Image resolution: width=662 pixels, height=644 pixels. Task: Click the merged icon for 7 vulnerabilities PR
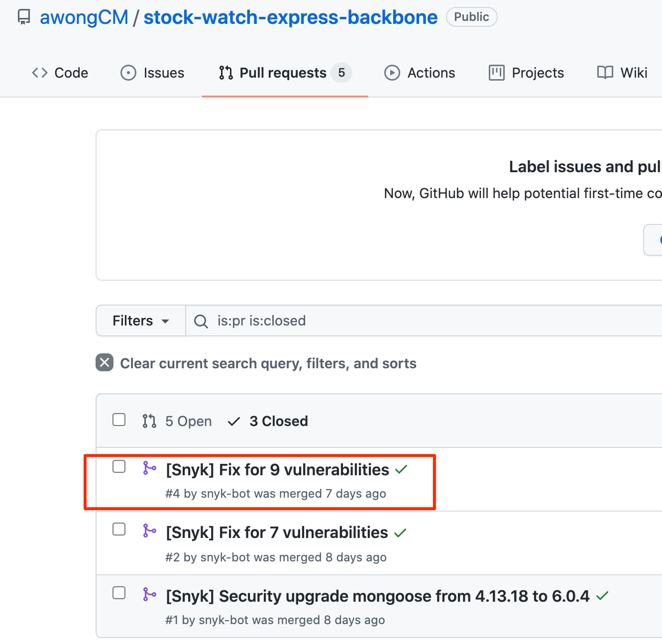[x=149, y=531]
